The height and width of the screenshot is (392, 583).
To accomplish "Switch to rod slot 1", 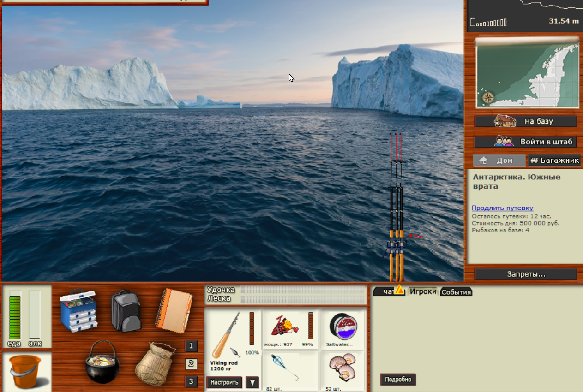I will [x=191, y=346].
